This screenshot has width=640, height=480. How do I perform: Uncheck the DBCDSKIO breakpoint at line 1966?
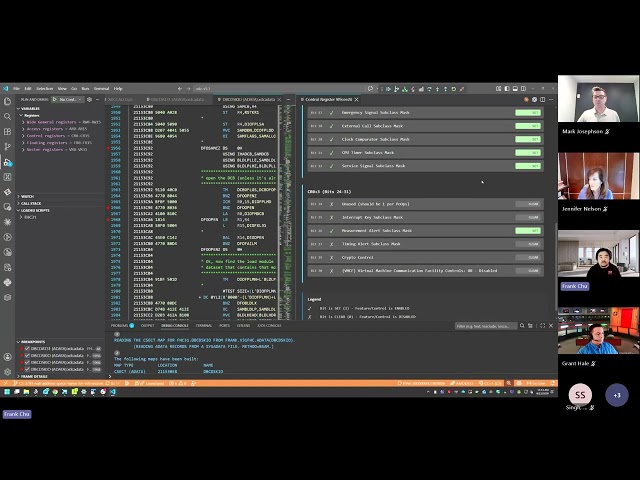(x=27, y=362)
